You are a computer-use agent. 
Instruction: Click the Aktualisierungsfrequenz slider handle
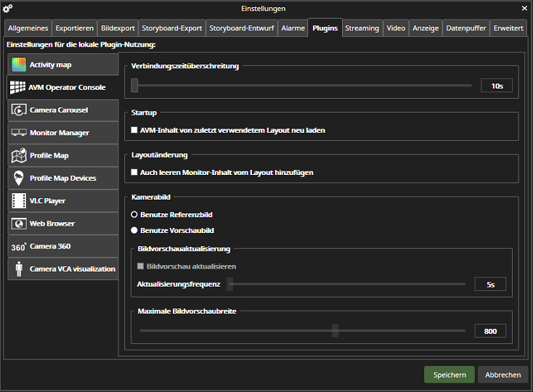coord(230,284)
